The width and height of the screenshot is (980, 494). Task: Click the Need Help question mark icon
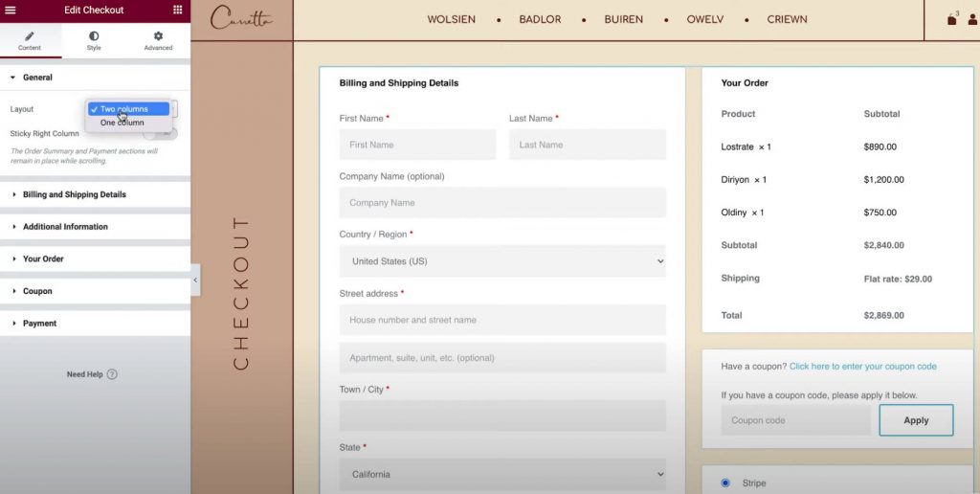(x=112, y=374)
